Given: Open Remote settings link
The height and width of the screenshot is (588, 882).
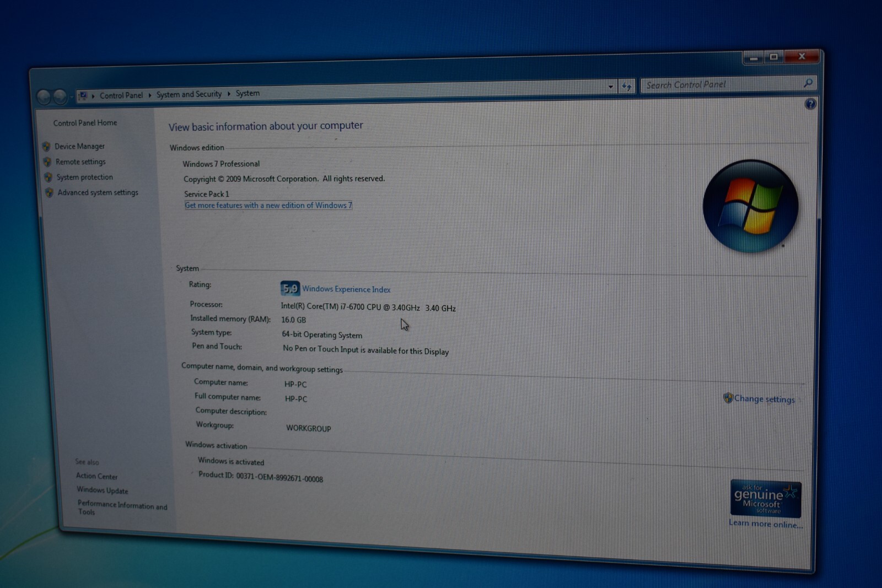Looking at the screenshot, I should tap(80, 161).
